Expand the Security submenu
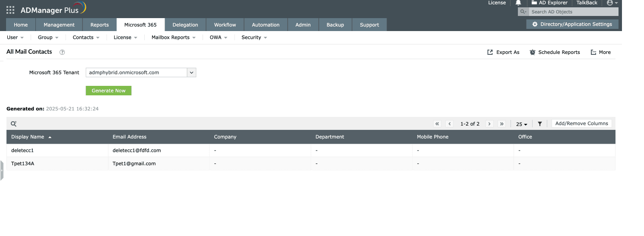644x236 pixels. pyautogui.click(x=254, y=38)
